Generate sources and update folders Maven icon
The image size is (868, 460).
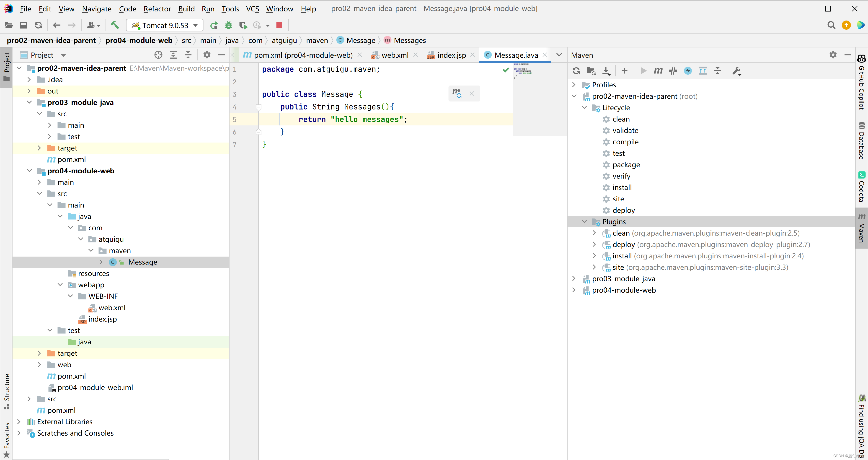[591, 71]
